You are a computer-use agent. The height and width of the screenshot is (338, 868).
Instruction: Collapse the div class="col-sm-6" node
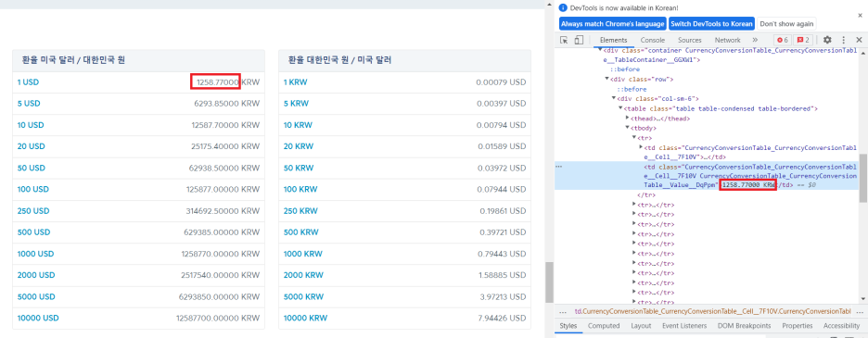pyautogui.click(x=613, y=98)
